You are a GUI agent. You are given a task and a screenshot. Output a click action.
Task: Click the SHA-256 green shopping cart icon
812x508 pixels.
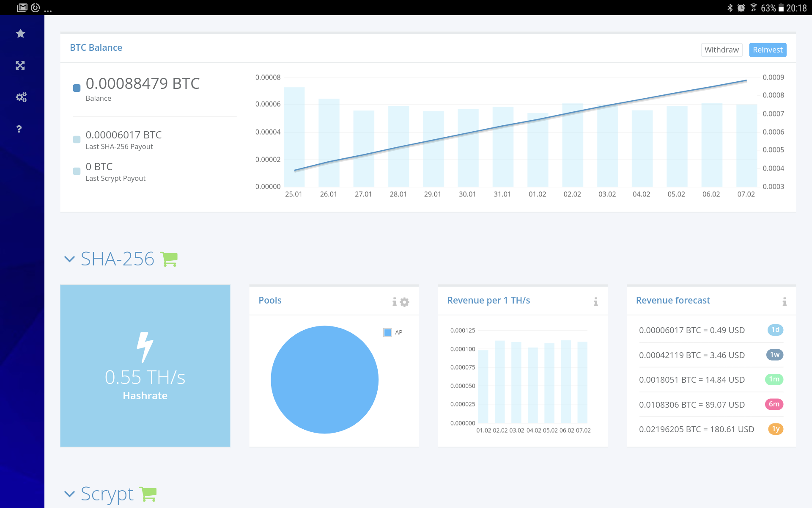click(x=169, y=259)
